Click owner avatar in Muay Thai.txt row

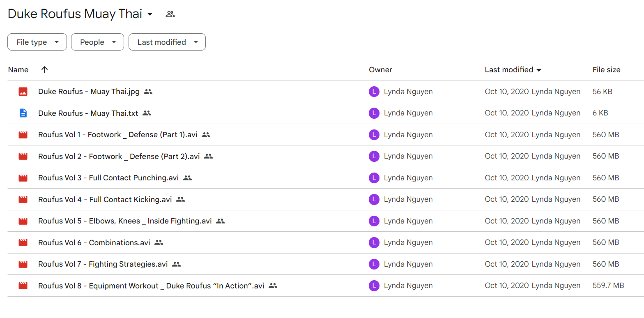click(x=374, y=113)
